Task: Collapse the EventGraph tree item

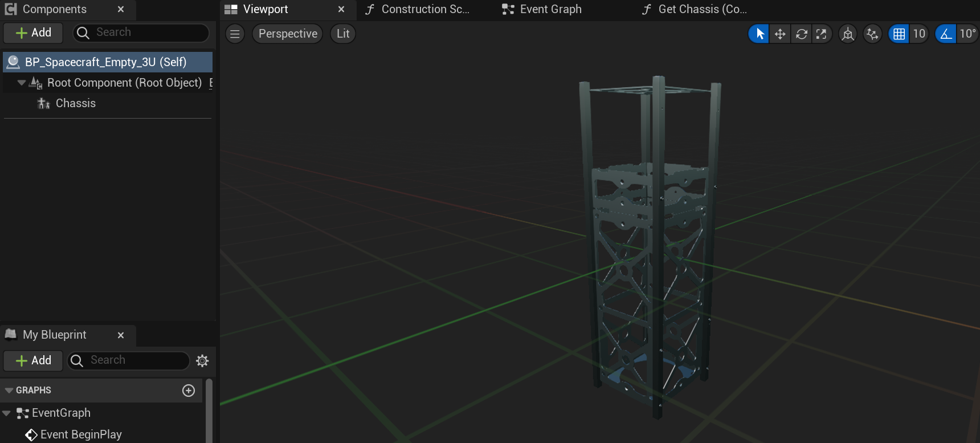Action: tap(6, 413)
